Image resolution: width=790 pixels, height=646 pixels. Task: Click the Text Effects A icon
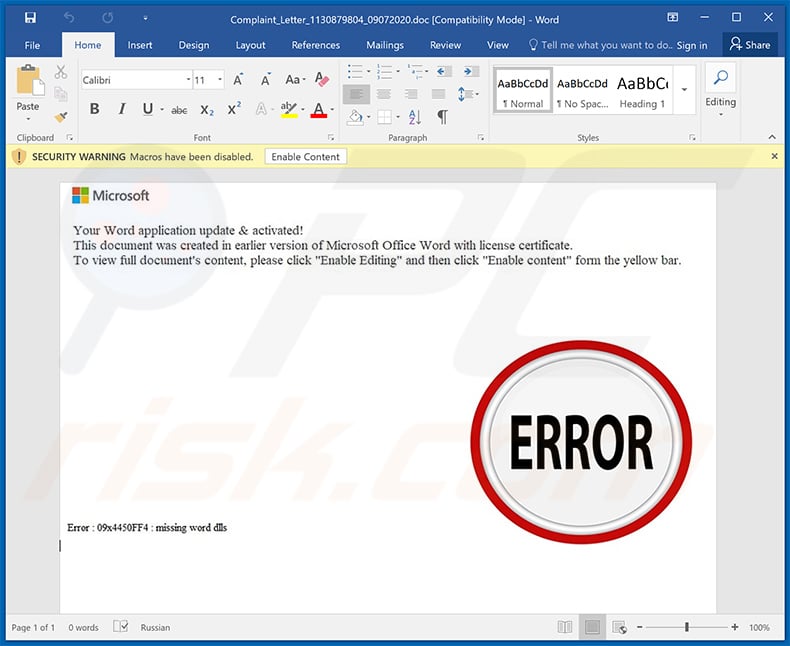261,109
